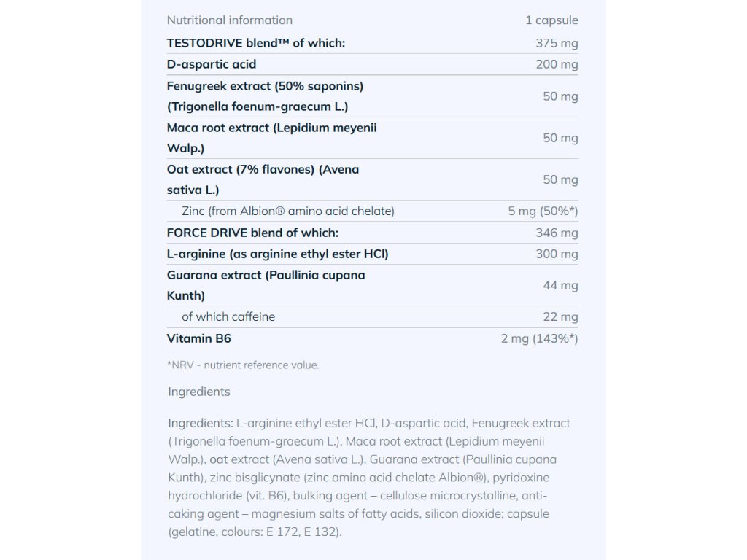Select the Fenugreek extract row label
This screenshot has width=747, height=560.
(x=265, y=96)
